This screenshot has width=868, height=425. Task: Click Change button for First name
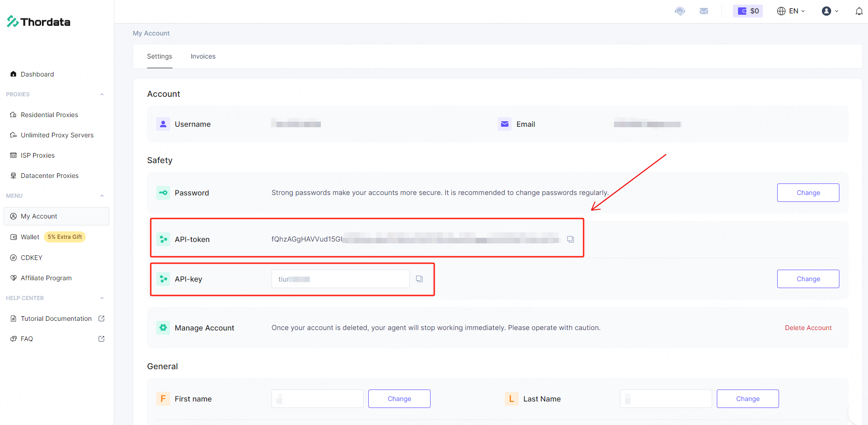[x=399, y=399]
